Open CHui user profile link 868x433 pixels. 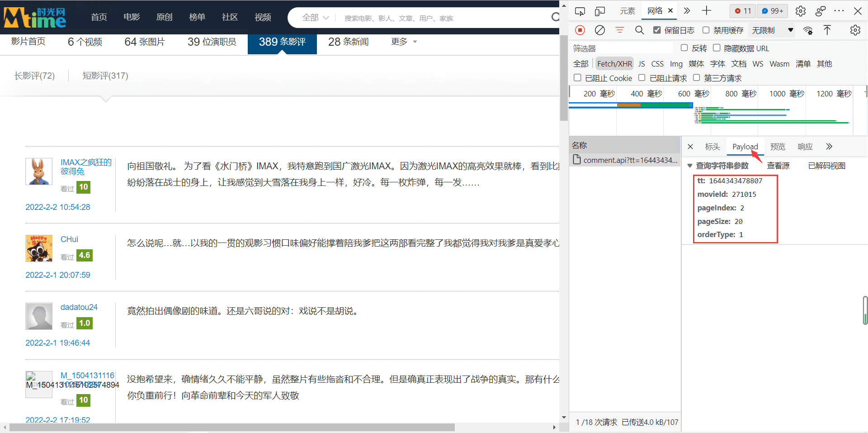click(69, 239)
